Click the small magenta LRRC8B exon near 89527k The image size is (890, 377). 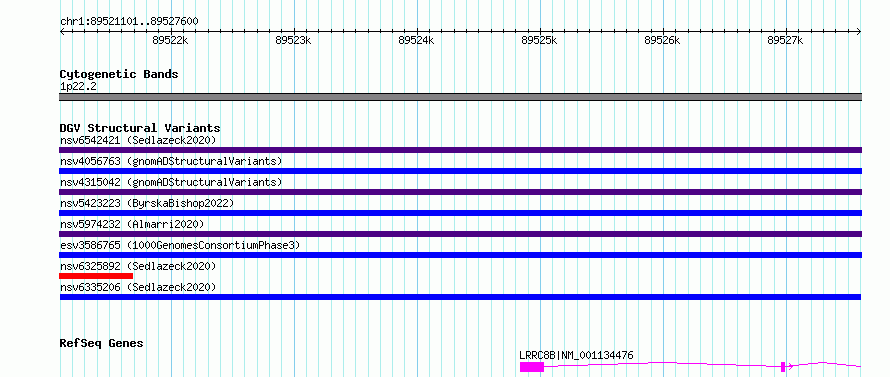click(x=783, y=367)
